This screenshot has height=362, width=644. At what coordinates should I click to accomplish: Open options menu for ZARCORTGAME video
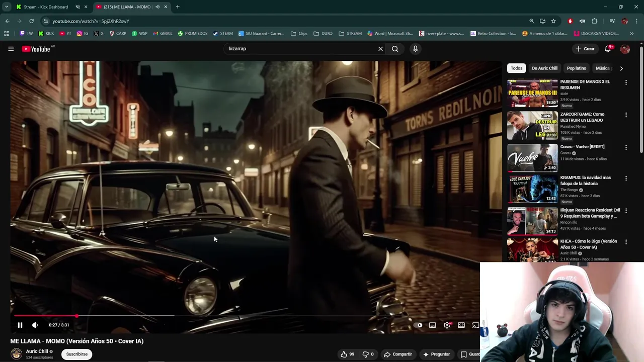coord(626,115)
